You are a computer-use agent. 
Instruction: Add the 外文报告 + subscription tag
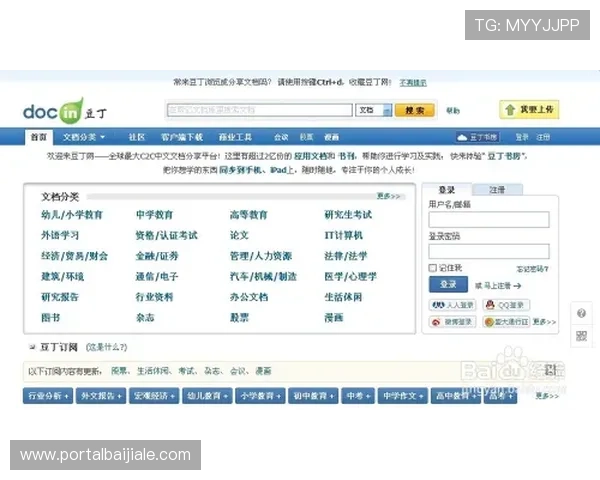click(101, 396)
